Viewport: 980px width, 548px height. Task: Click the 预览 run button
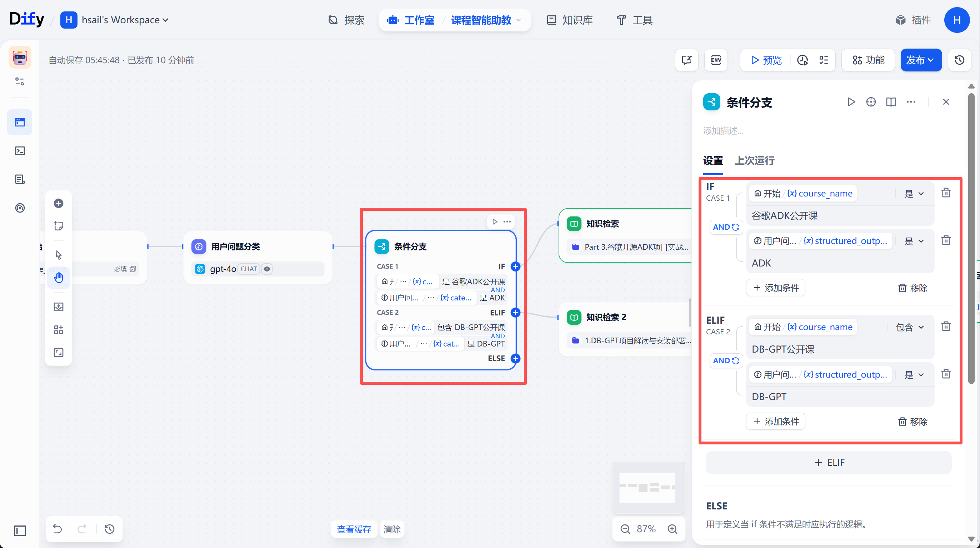pos(766,60)
